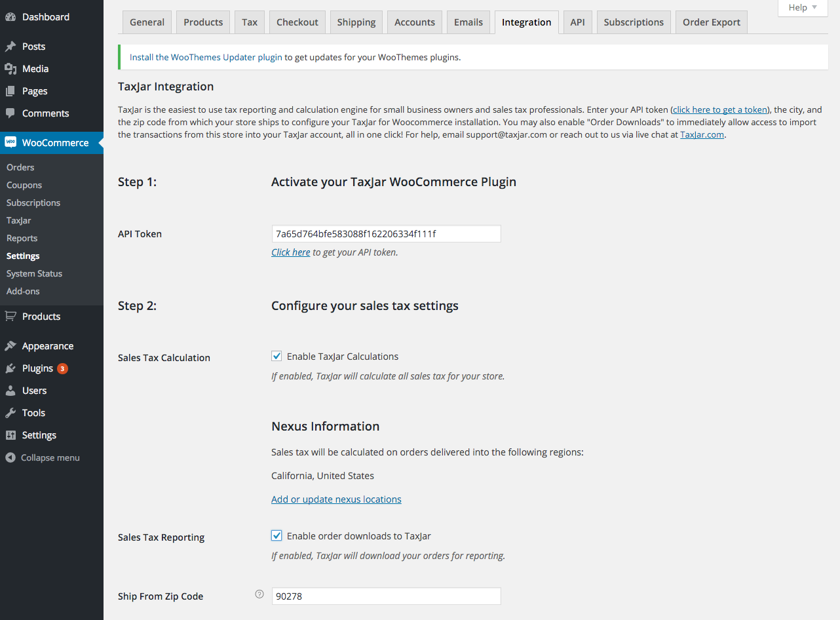Switch to the Accounts tab
The image size is (840, 620).
(x=415, y=22)
